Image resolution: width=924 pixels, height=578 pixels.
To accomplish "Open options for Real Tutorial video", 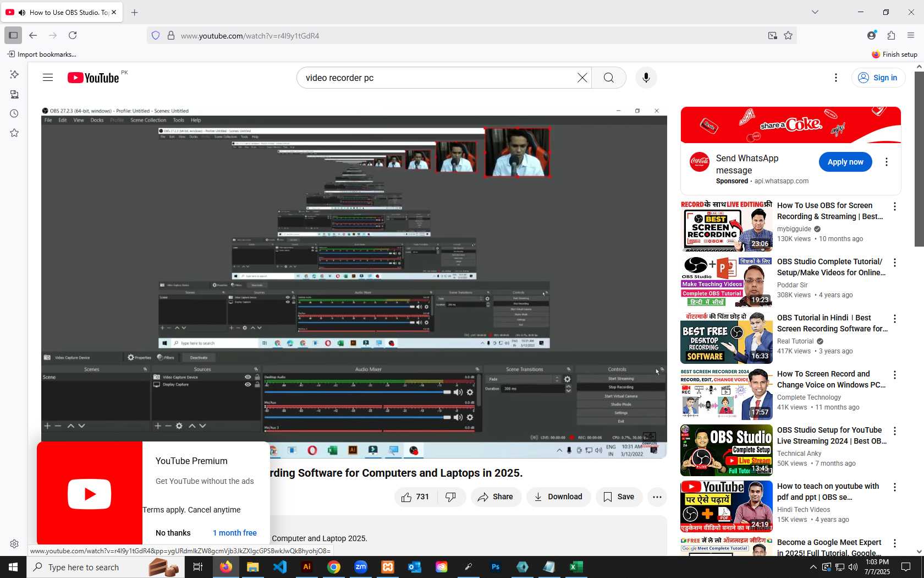I will click(895, 319).
